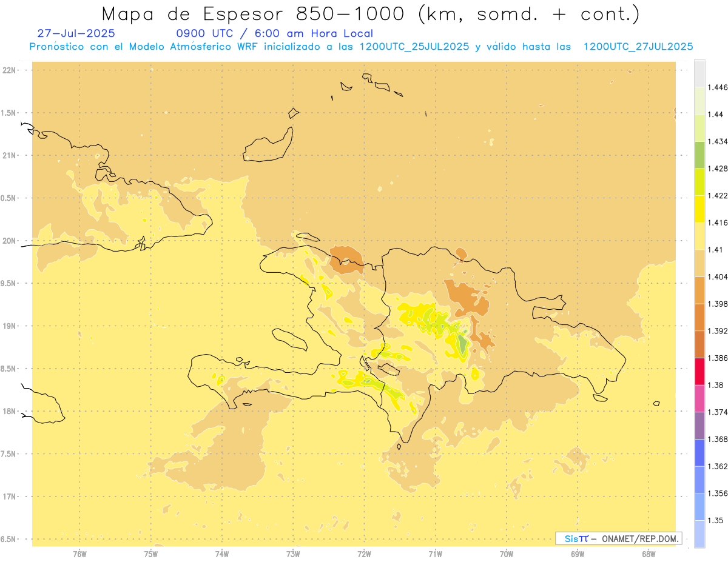Click legend value 1.41

(x=716, y=250)
